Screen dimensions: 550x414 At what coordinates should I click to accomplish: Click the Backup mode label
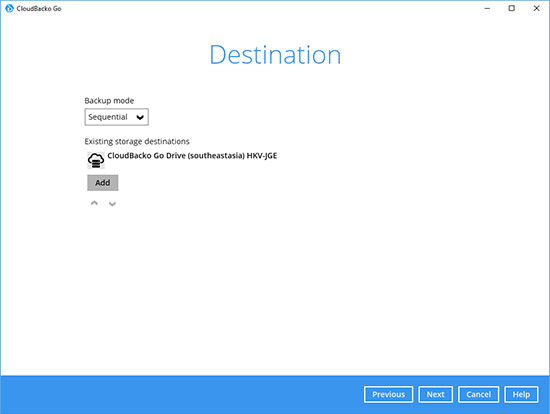point(109,101)
